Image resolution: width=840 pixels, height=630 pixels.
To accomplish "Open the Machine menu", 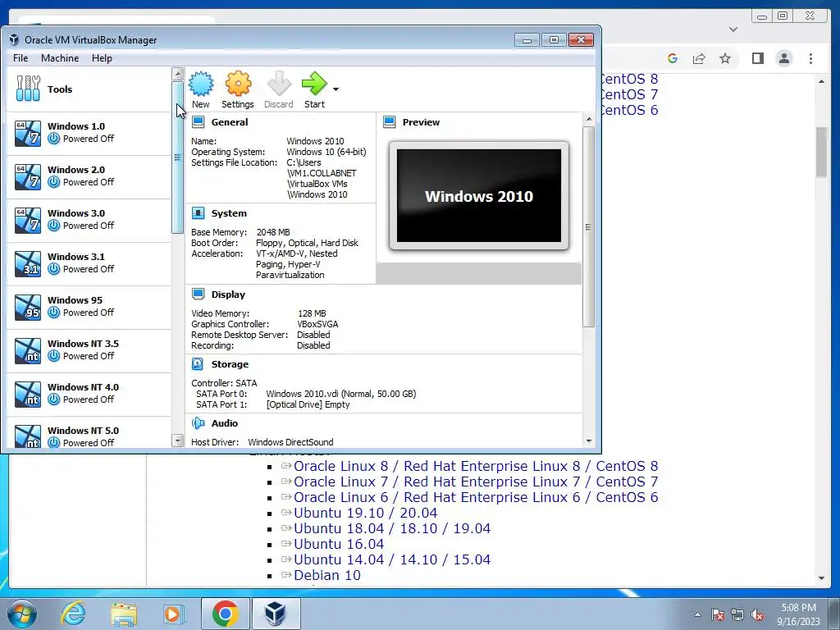I will click(60, 58).
